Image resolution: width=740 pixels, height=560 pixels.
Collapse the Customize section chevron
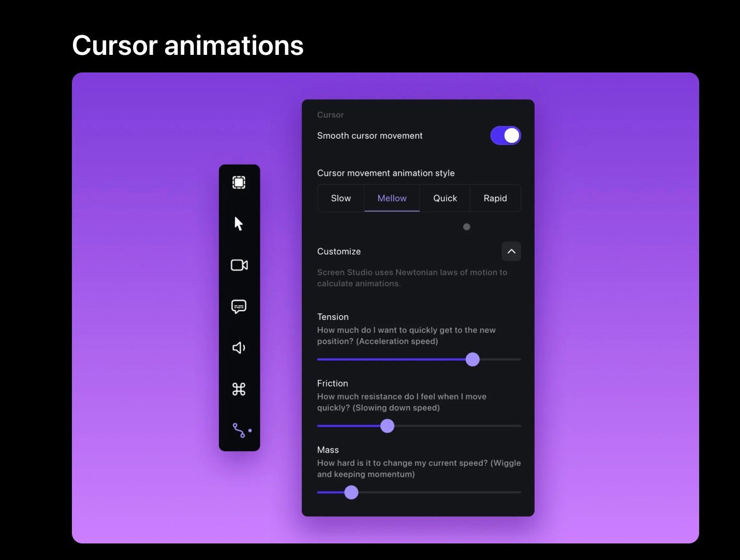(x=511, y=252)
